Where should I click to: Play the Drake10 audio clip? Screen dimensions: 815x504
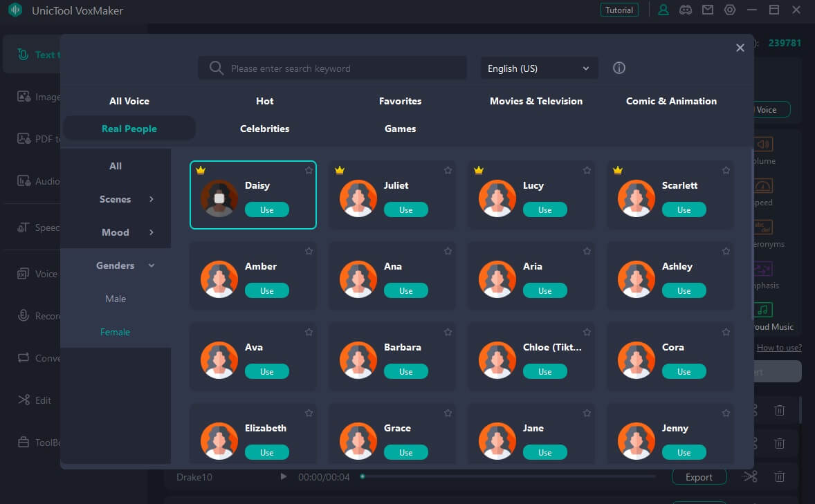pyautogui.click(x=283, y=476)
